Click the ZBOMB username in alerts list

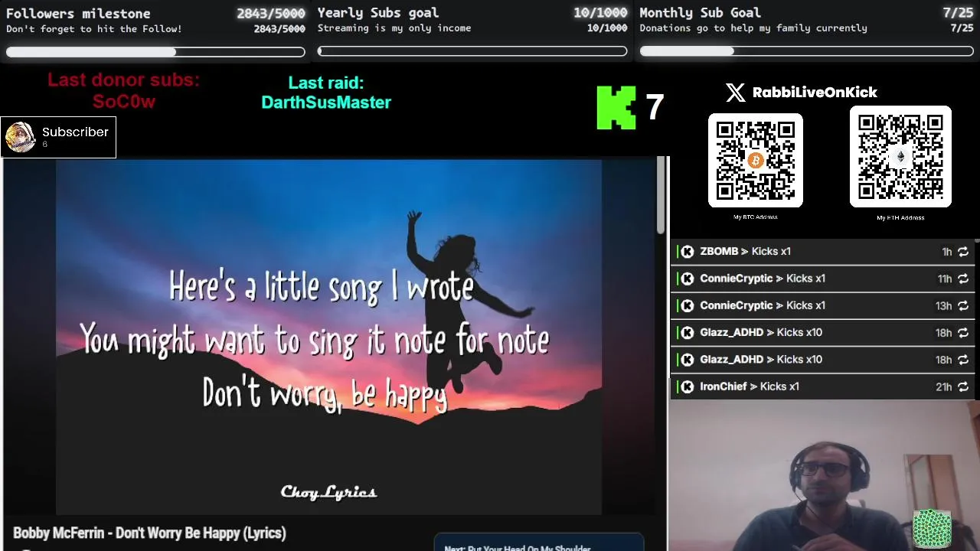click(719, 252)
